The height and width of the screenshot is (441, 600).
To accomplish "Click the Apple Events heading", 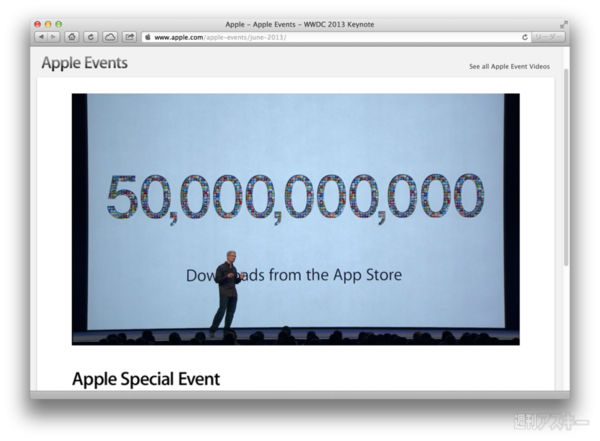I will tap(85, 63).
